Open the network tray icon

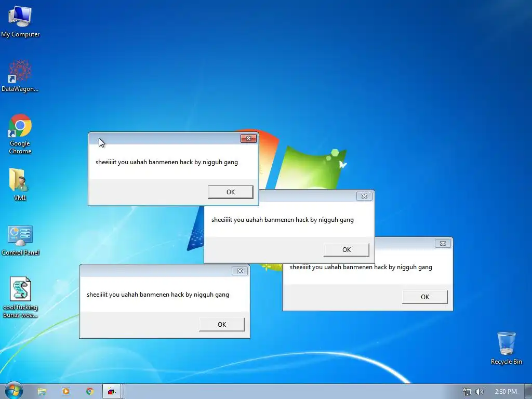467,392
